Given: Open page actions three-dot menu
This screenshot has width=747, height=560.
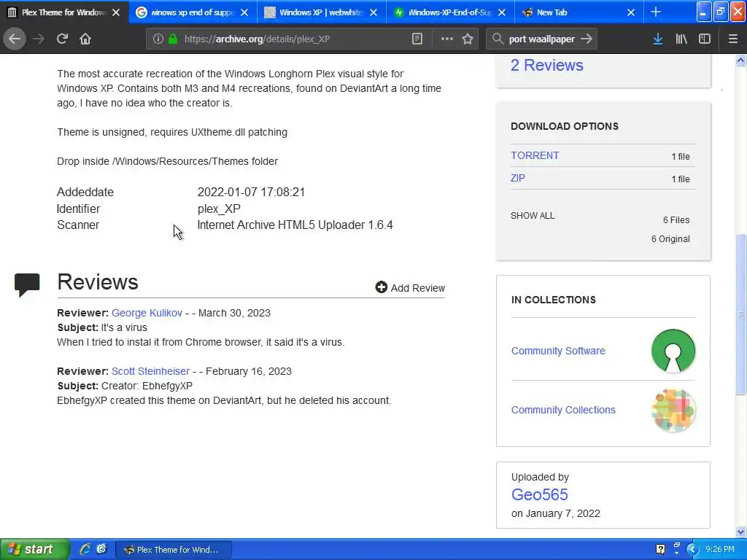Looking at the screenshot, I should point(447,39).
